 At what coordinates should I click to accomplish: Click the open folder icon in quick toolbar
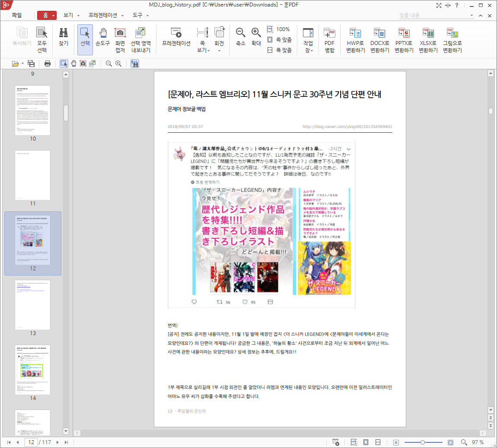tap(15, 64)
